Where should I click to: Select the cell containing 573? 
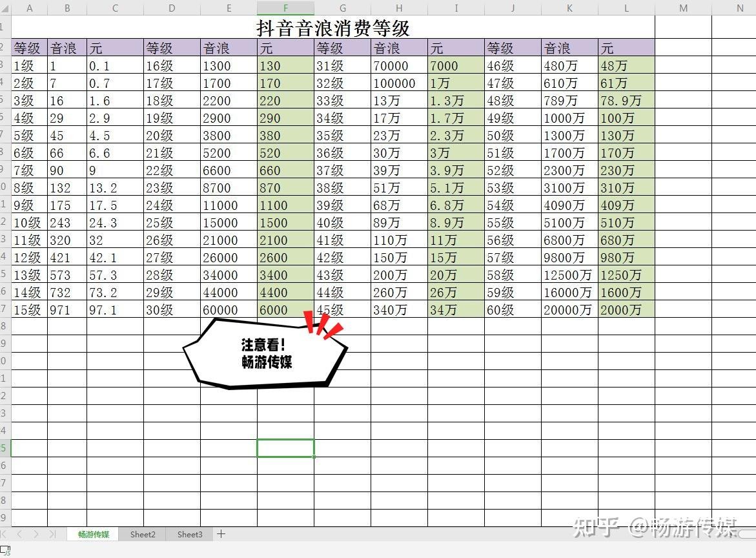pyautogui.click(x=67, y=274)
